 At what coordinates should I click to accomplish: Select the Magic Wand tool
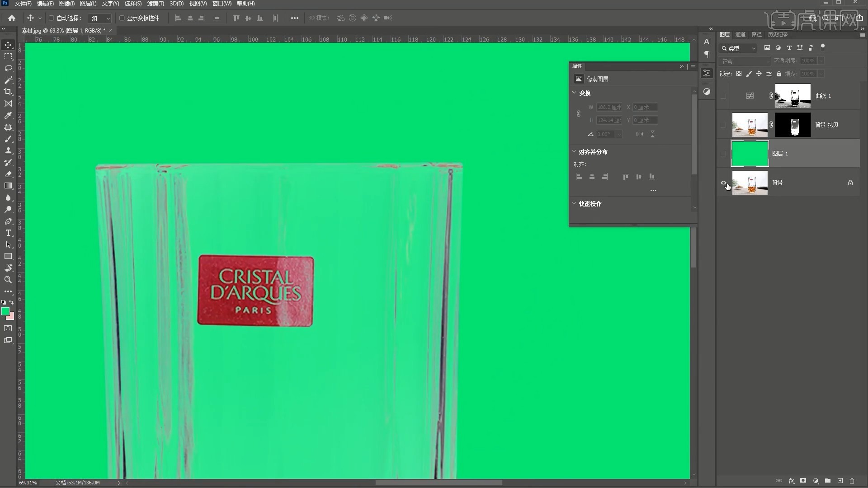click(8, 80)
